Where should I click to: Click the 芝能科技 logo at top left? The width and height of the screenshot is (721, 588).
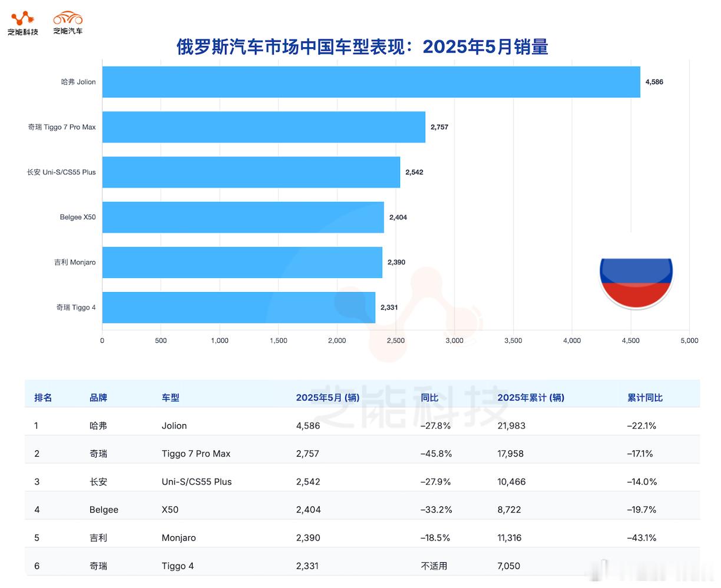click(x=23, y=24)
